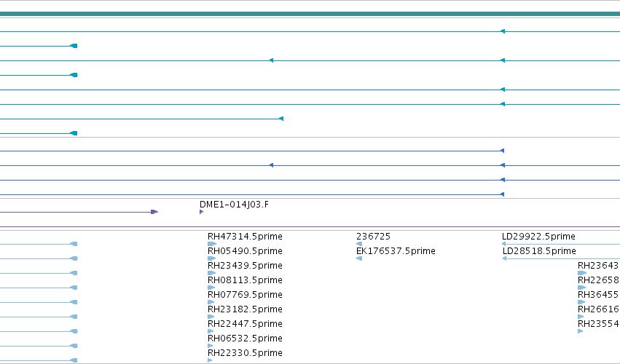This screenshot has height=364, width=620.
Task: Click the arrow glyph beneath RH47314.5prime
Action: click(x=212, y=244)
